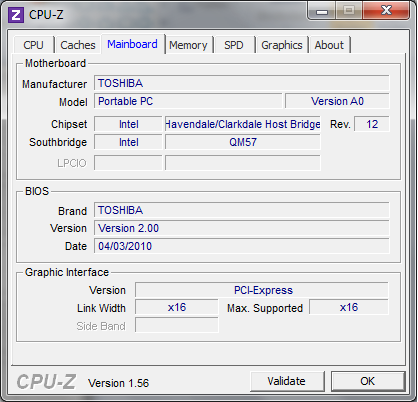Open the SPD tab
Image resolution: width=418 pixels, height=402 pixels.
[234, 45]
